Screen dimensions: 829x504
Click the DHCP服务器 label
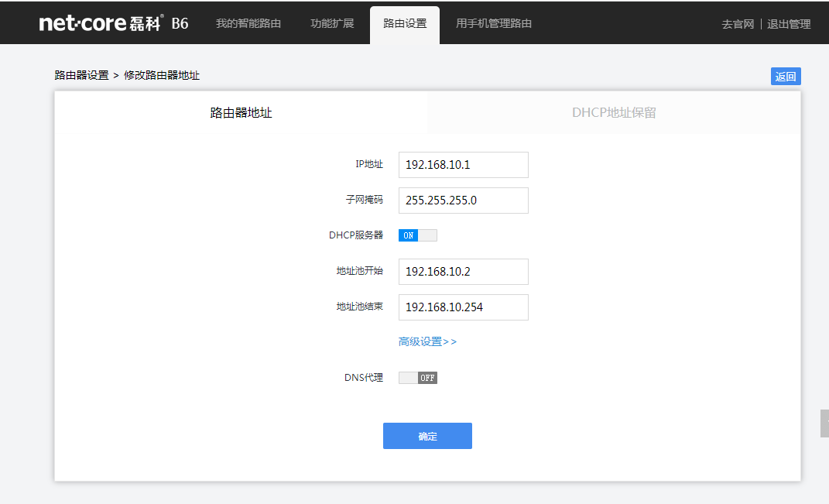click(x=356, y=235)
